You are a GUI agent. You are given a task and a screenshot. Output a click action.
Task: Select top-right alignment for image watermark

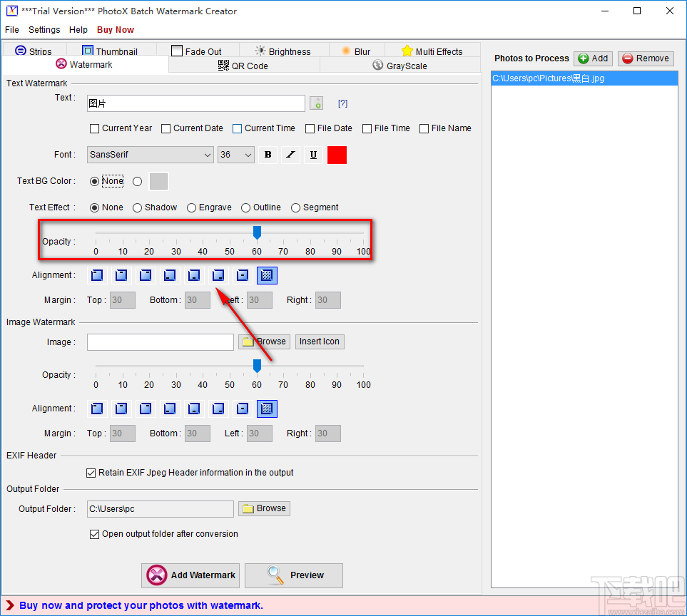pos(146,409)
